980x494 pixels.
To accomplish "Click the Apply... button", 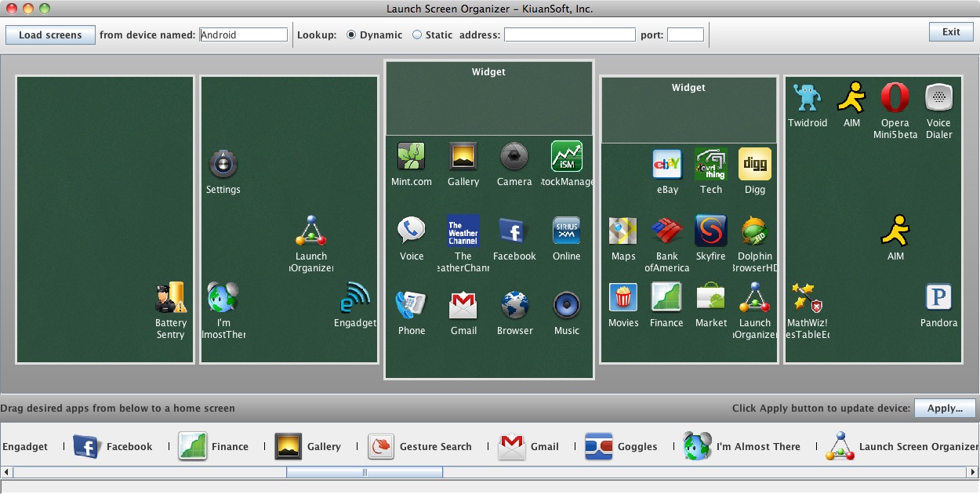I will coord(944,408).
